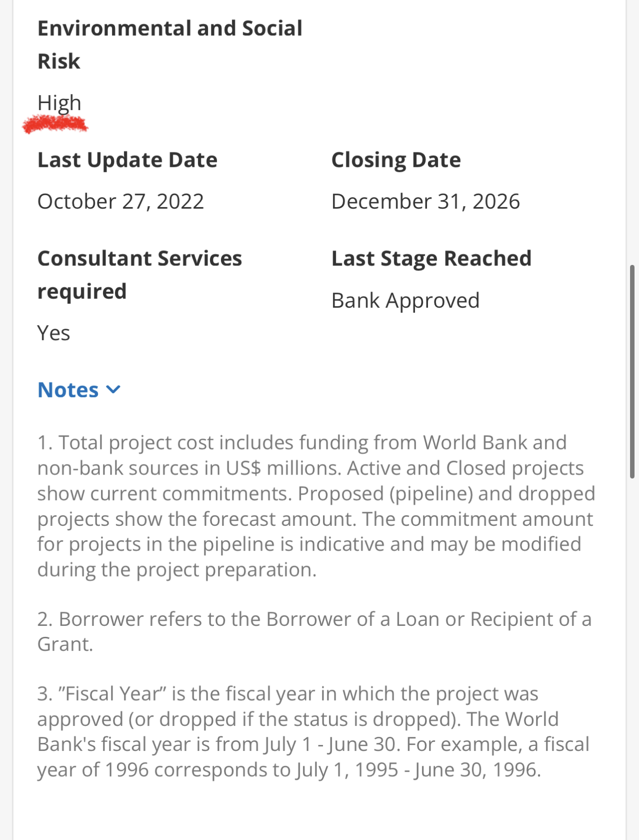Screen dimensions: 639x840
Task: Select the High risk value text
Action: click(59, 103)
